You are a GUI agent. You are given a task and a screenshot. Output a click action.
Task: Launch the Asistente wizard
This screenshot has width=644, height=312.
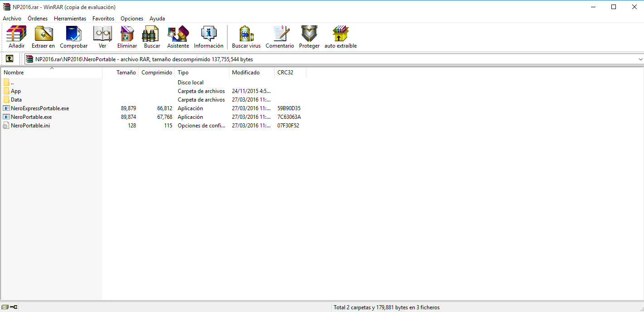point(178,34)
